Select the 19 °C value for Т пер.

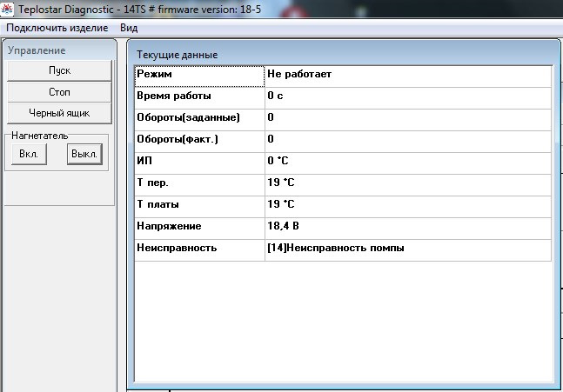(408, 185)
